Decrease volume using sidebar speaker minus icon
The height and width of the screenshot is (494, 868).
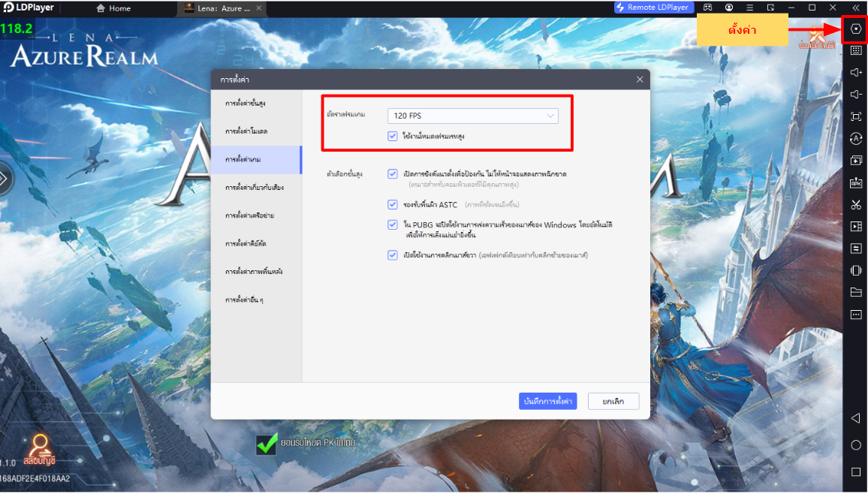click(856, 95)
